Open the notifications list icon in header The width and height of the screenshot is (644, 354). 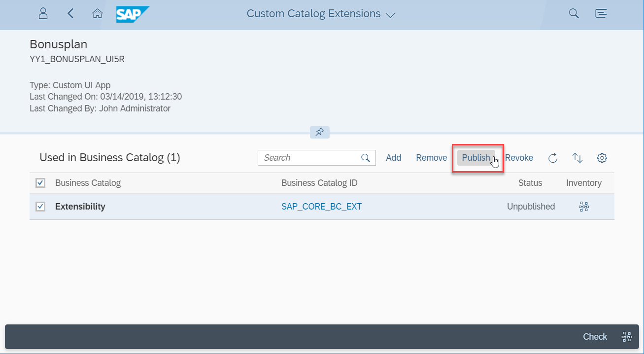pyautogui.click(x=601, y=13)
